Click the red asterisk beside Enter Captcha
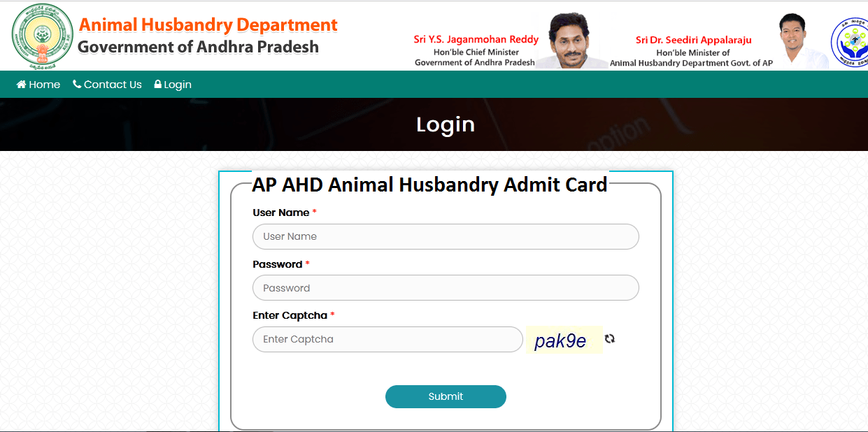The height and width of the screenshot is (432, 868). pyautogui.click(x=333, y=313)
